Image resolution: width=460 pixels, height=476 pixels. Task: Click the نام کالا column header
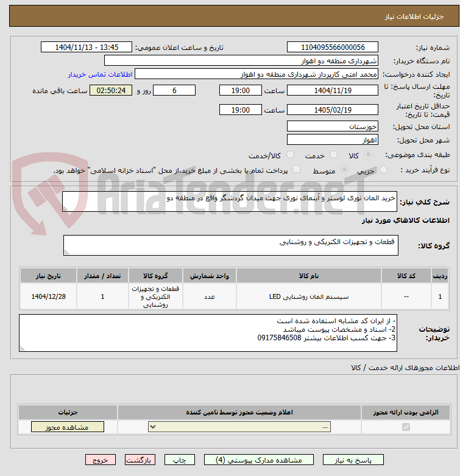309,276
